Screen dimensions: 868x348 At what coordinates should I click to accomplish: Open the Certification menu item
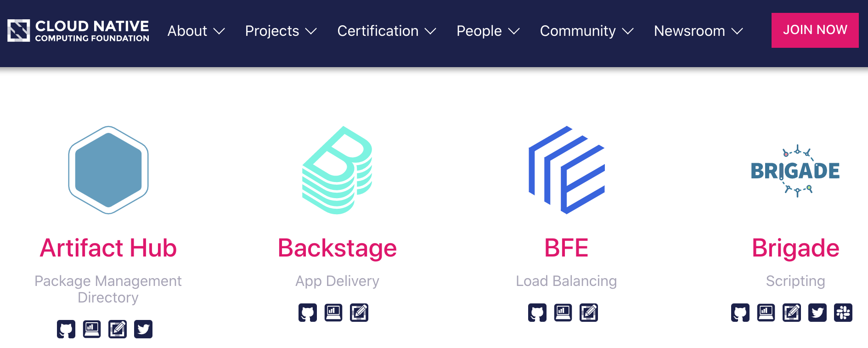click(378, 31)
